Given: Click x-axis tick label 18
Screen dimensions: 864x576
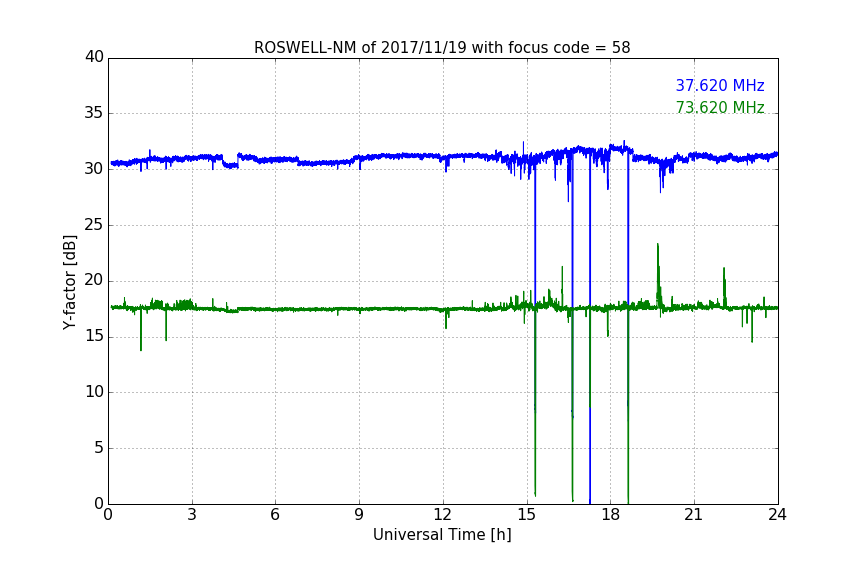Looking at the screenshot, I should click(610, 515).
